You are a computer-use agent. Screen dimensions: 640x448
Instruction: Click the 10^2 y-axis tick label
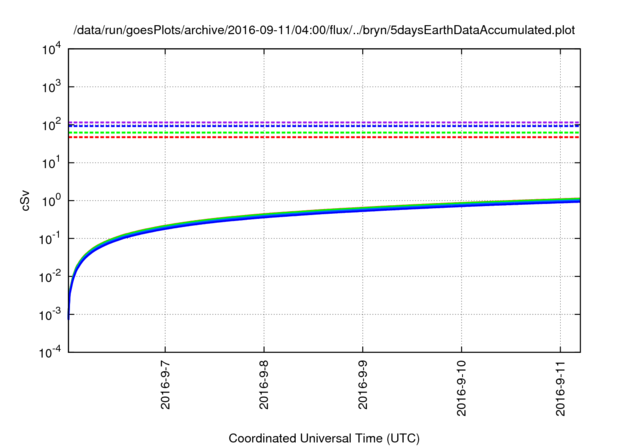(x=51, y=124)
